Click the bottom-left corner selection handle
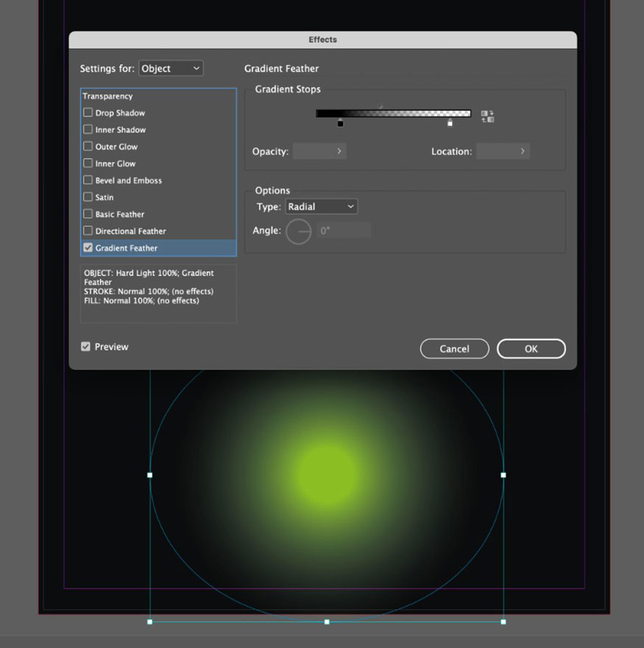This screenshot has width=644, height=648. [x=150, y=621]
